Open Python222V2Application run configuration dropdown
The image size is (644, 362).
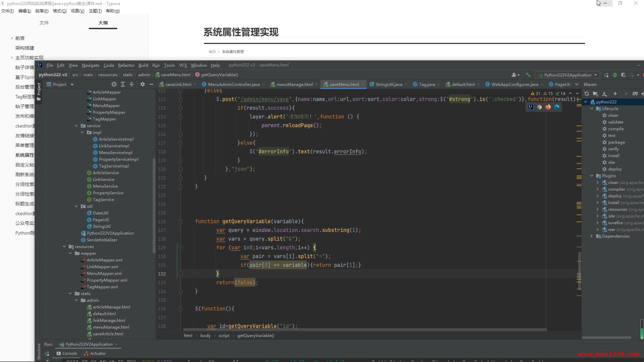pos(567,75)
